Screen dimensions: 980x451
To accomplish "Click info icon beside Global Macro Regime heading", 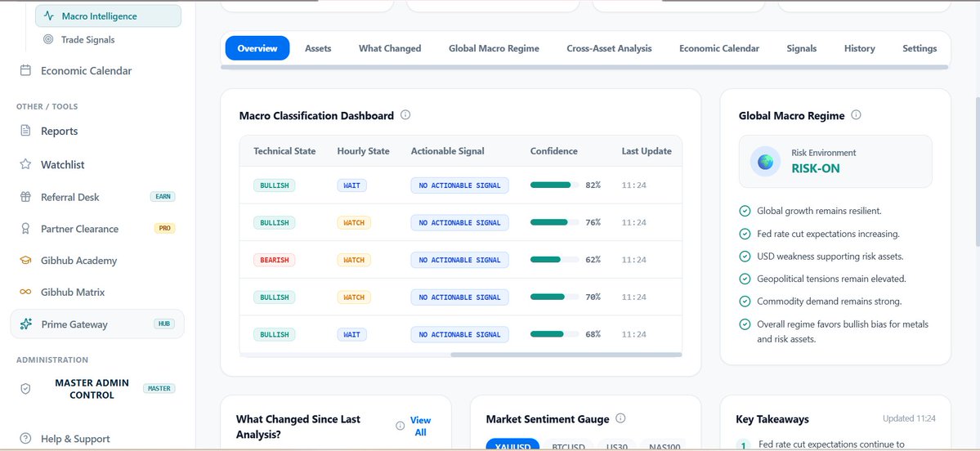I will (857, 115).
